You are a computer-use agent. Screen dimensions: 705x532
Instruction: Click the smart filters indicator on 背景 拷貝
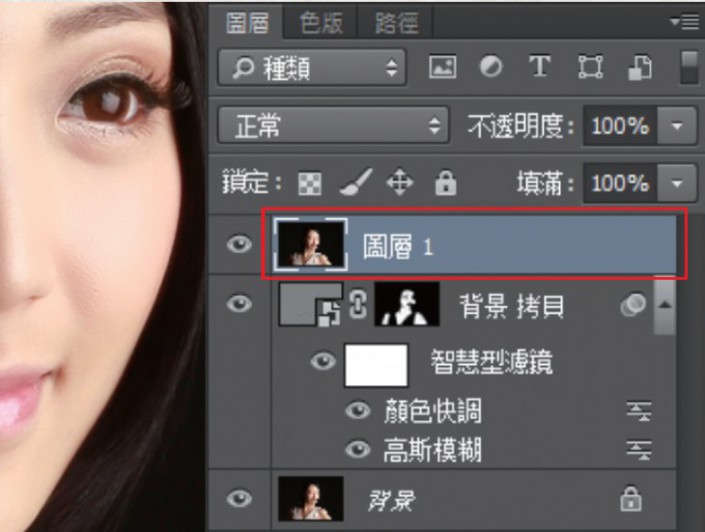point(633,306)
